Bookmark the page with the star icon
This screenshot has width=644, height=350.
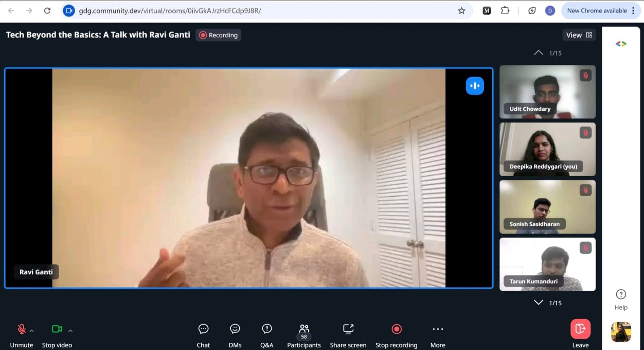tap(462, 10)
